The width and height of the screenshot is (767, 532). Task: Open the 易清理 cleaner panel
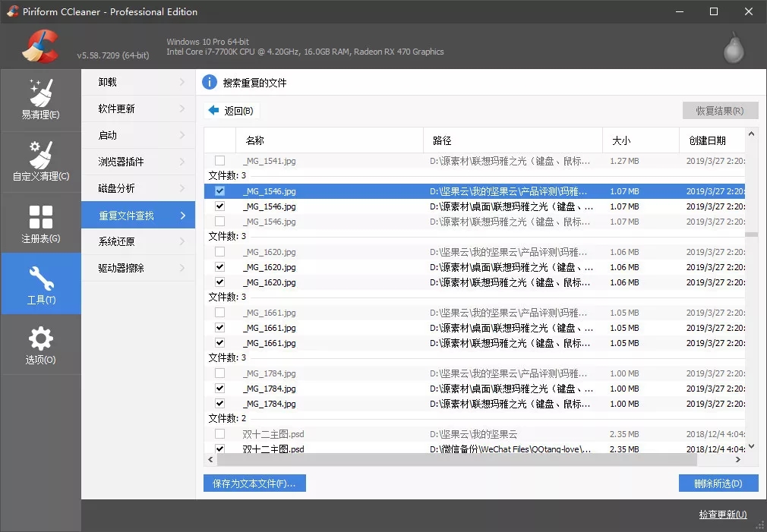click(x=41, y=99)
